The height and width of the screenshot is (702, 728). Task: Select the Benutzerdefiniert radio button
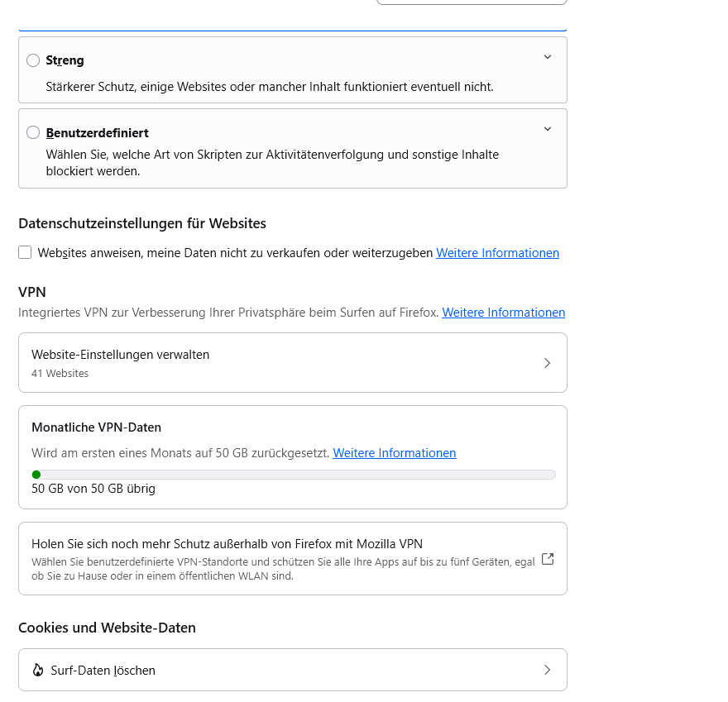click(x=33, y=132)
